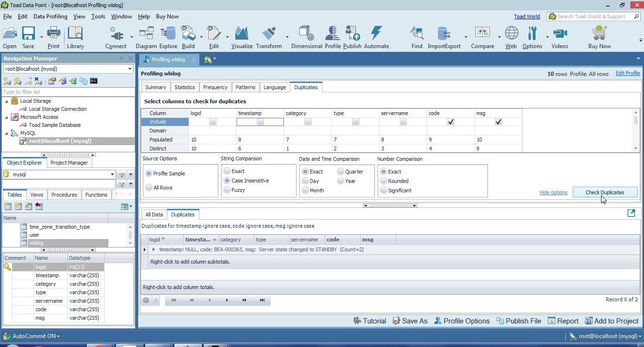Check Include for category column

coord(308,122)
